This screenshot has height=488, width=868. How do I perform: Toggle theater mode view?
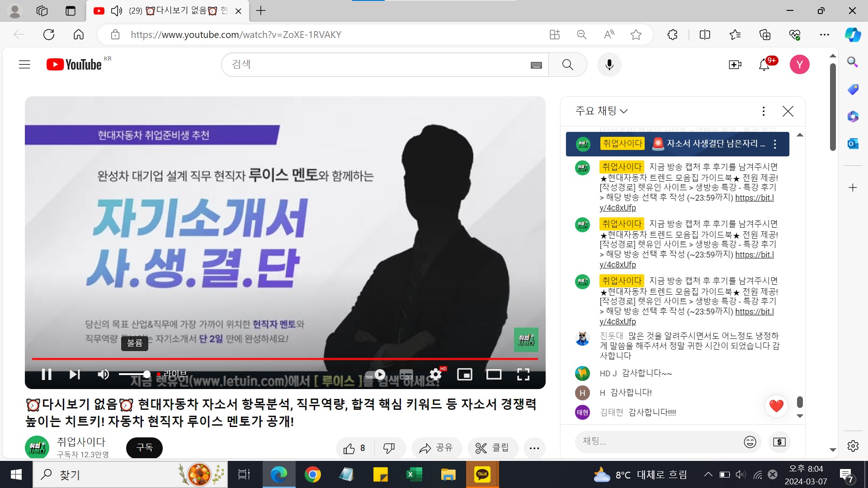[494, 374]
